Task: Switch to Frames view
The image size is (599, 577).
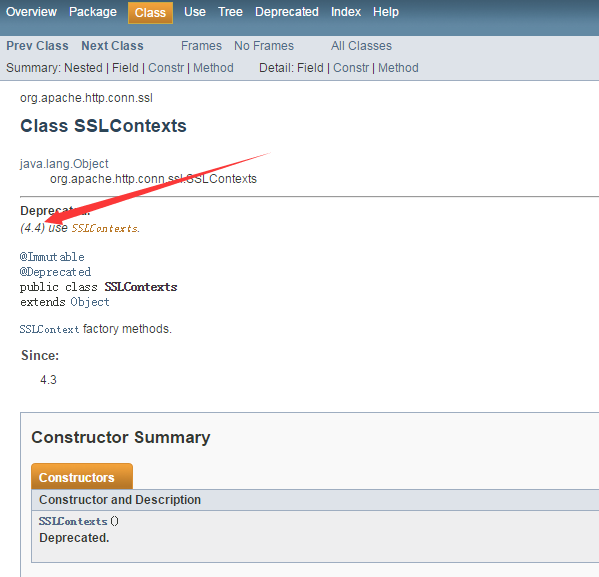Action: pyautogui.click(x=201, y=46)
